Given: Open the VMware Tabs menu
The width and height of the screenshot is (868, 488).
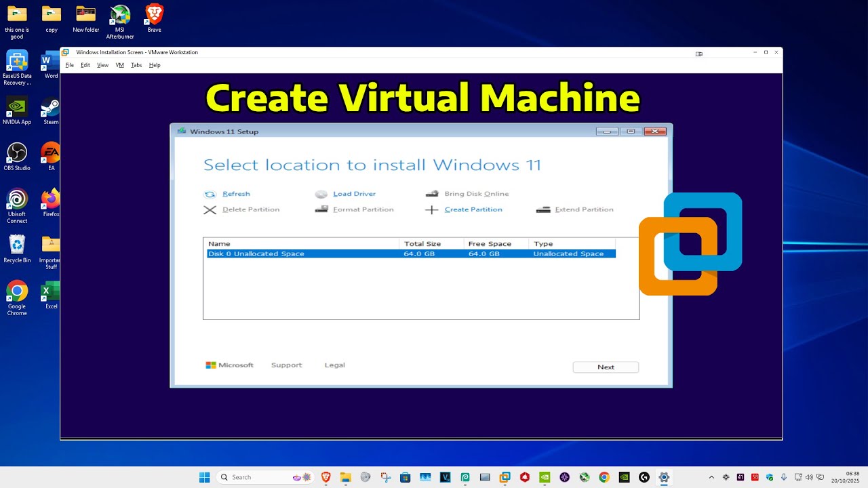Looking at the screenshot, I should 136,65.
